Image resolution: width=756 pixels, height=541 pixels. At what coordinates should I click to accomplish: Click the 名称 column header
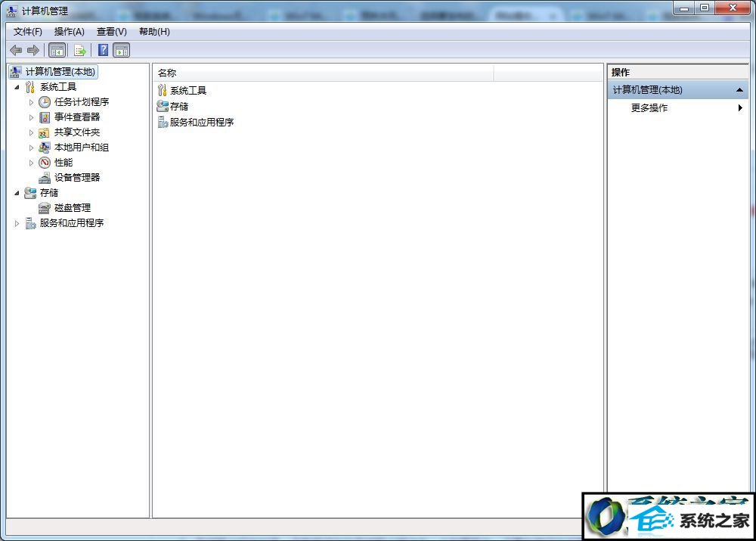click(324, 73)
